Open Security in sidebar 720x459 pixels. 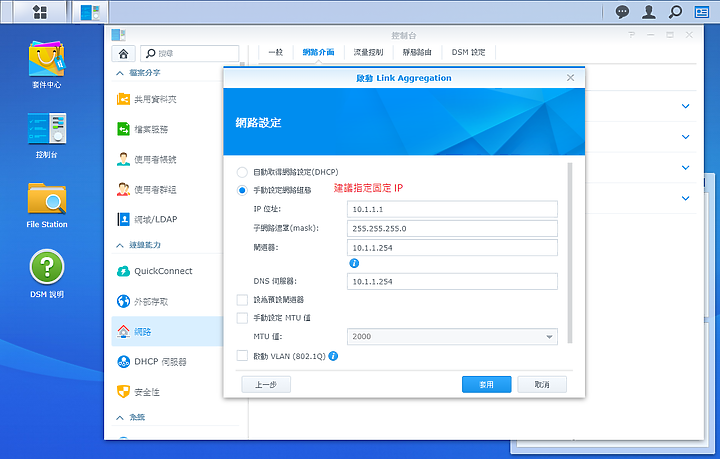point(167,392)
